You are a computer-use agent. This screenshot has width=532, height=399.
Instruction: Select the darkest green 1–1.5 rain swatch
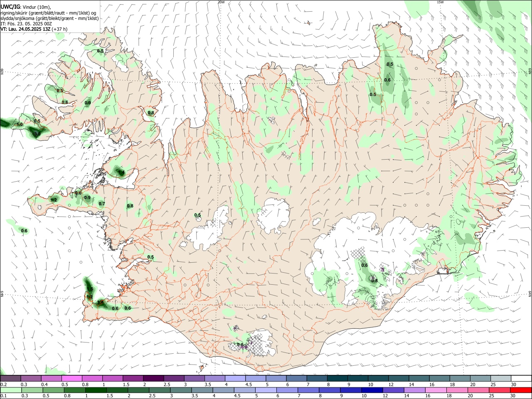[96, 390]
